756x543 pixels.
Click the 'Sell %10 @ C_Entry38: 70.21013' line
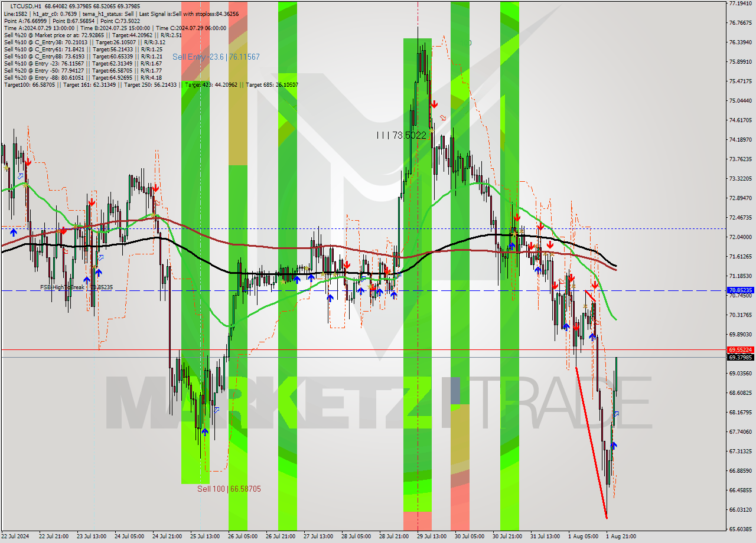(84, 42)
